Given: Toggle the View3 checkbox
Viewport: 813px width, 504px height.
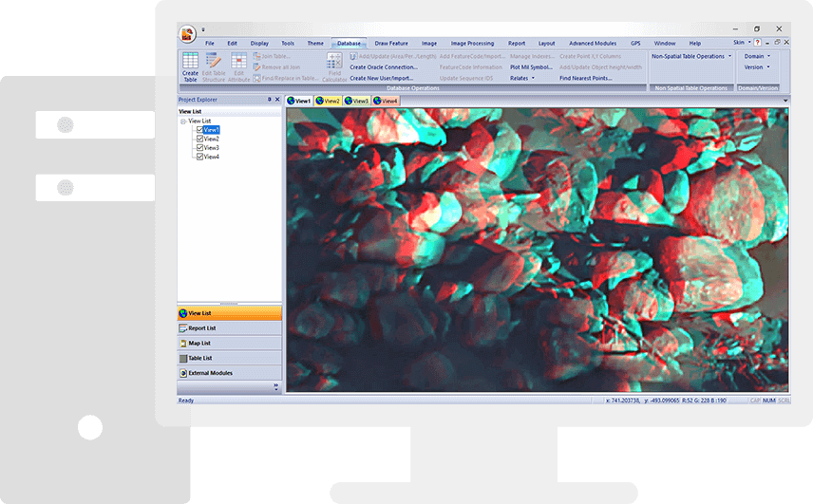Looking at the screenshot, I should click(199, 148).
